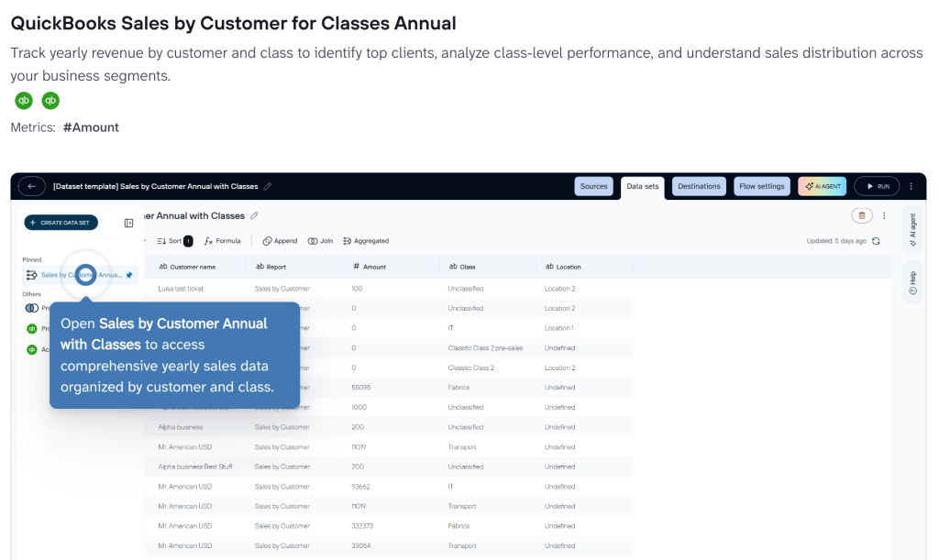Select pinned Sales by Customer Annual data set

pyautogui.click(x=81, y=275)
